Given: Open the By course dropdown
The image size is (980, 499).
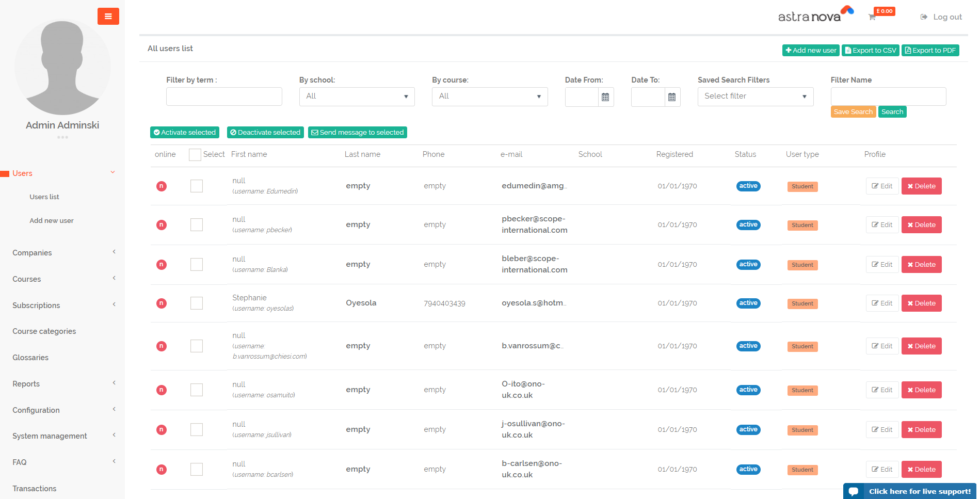Looking at the screenshot, I should (490, 97).
